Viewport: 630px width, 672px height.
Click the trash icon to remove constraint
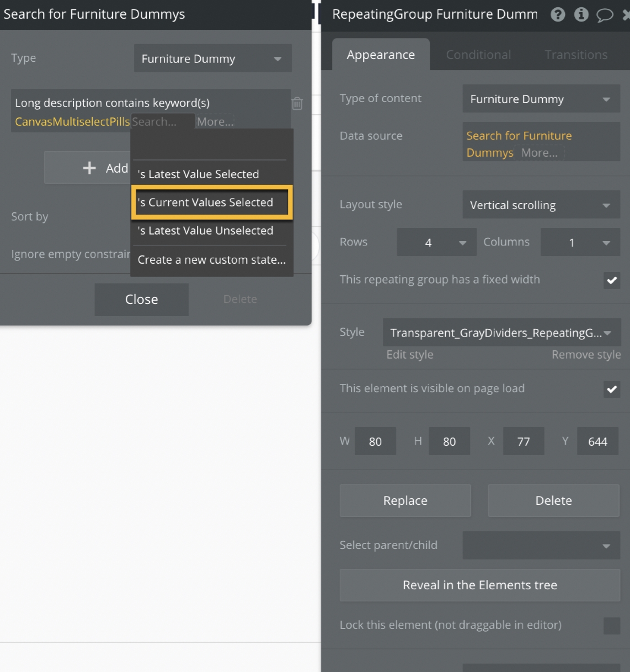click(297, 103)
